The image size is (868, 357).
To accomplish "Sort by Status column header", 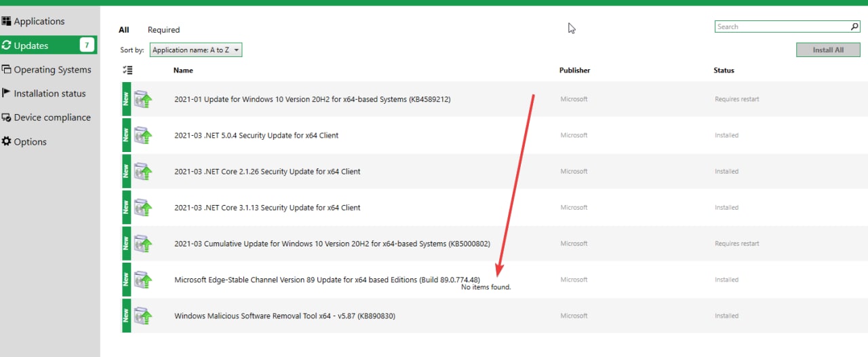I will pyautogui.click(x=724, y=70).
